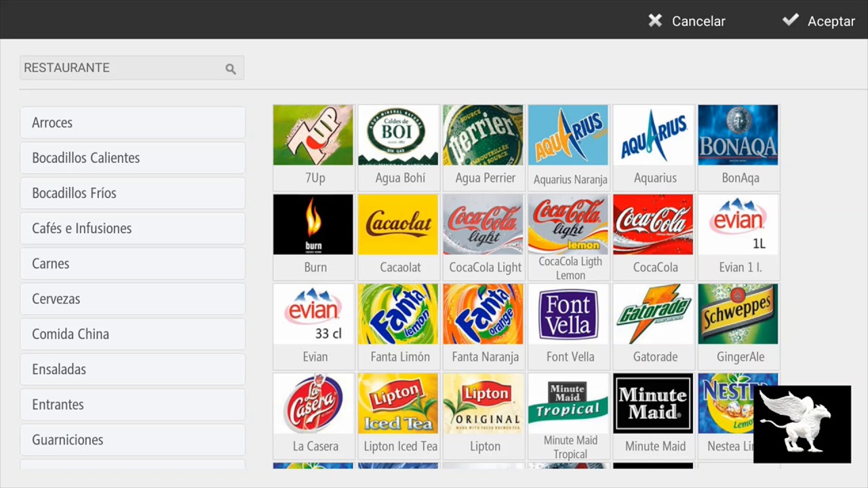Viewport: 868px width, 488px height.
Task: Select the Minute Maid Tropical product
Action: (x=568, y=415)
